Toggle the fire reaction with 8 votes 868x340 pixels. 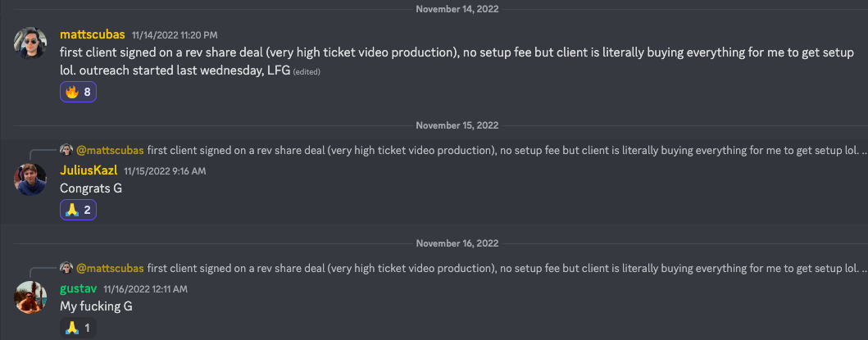click(78, 92)
